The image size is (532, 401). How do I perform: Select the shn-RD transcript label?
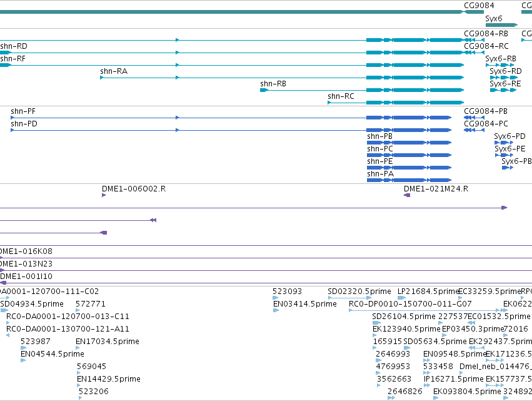(x=14, y=46)
